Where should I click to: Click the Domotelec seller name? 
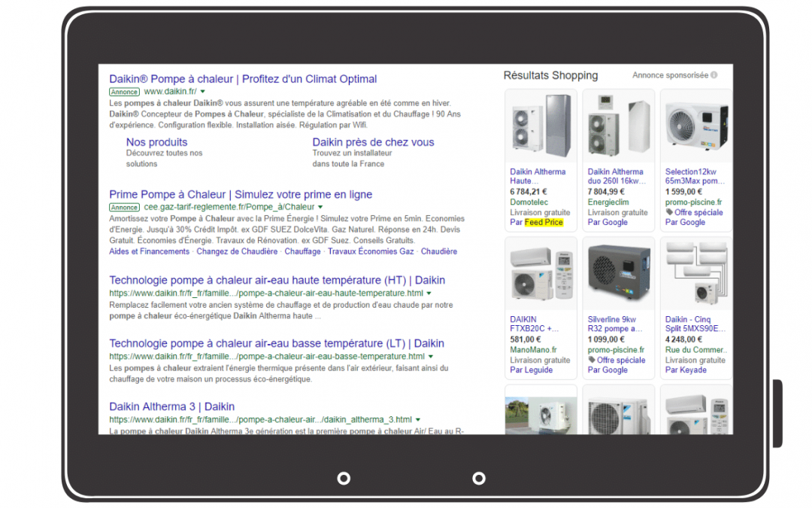(529, 202)
